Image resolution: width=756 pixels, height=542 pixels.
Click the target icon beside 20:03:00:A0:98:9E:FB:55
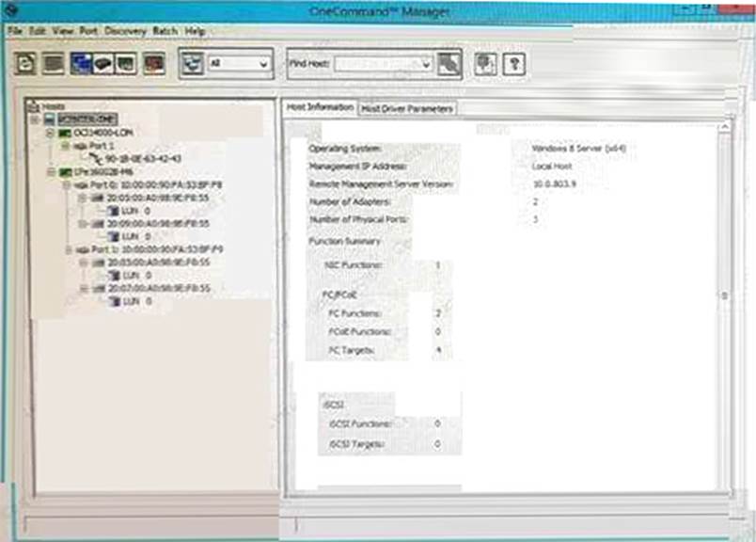tap(99, 263)
